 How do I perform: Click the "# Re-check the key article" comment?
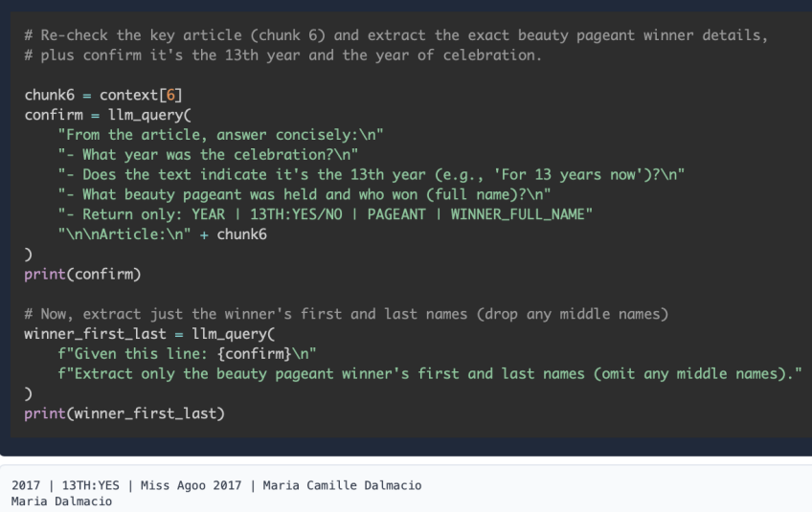(396, 35)
